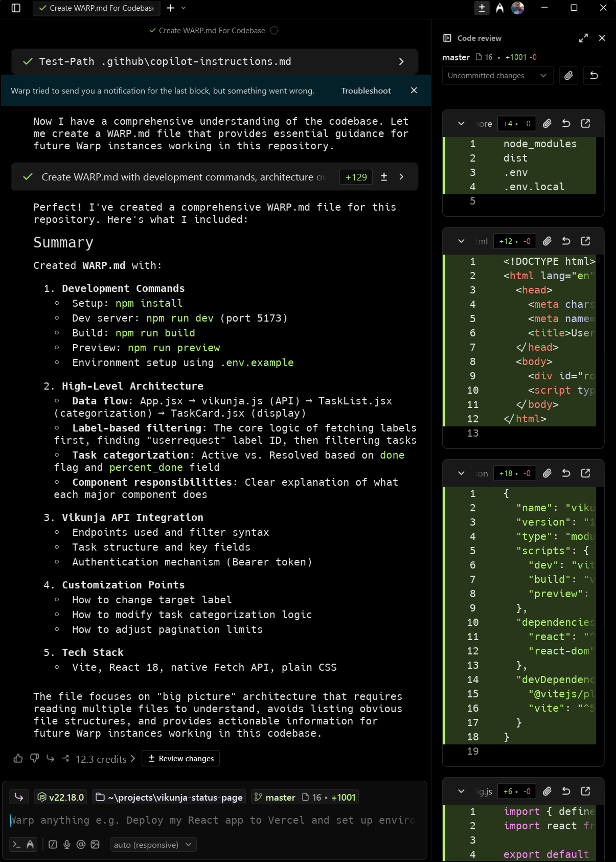
Task: Attach the json file diff as context
Action: point(547,473)
